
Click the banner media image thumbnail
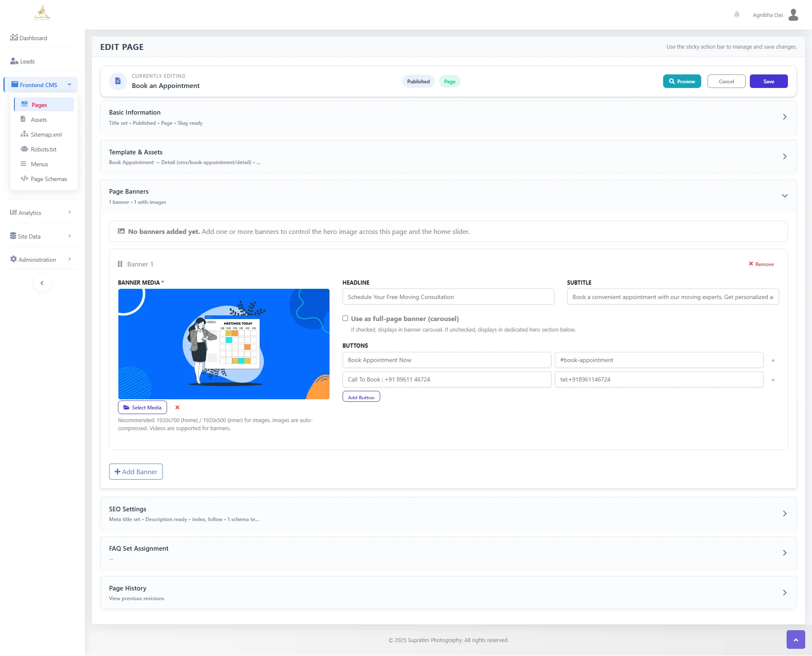coord(224,344)
